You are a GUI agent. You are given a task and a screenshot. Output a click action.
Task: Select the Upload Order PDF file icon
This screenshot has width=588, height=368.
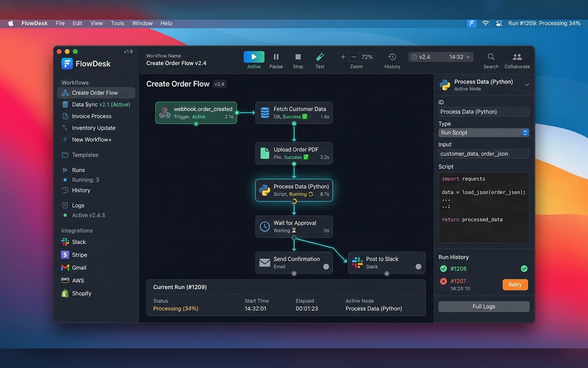[x=265, y=153]
